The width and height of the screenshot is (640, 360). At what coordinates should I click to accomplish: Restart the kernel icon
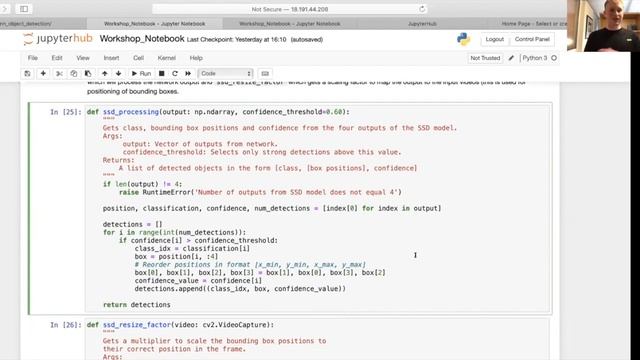175,73
